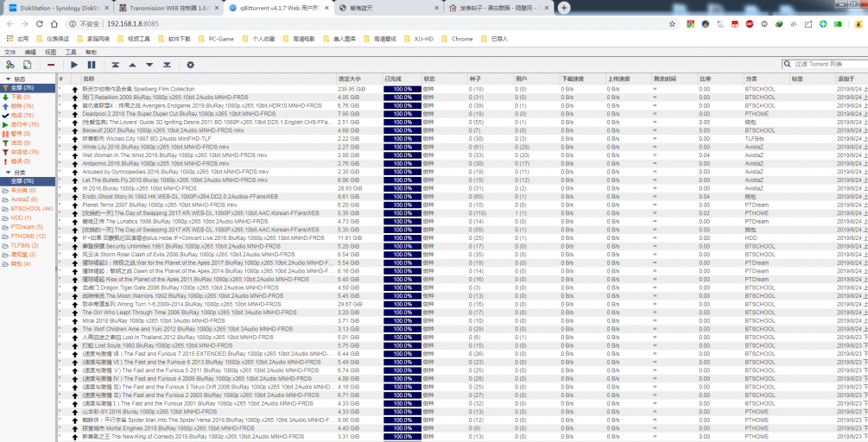Open the 文件 menu

coord(10,52)
